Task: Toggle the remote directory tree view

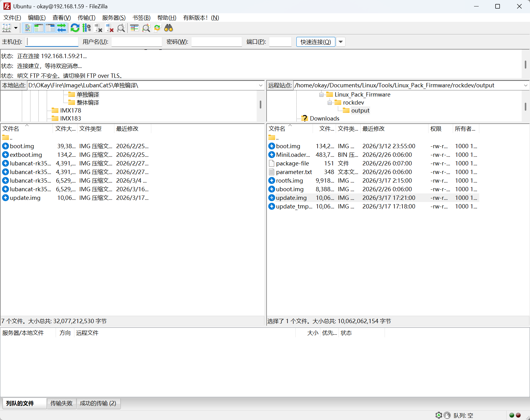Action: pyautogui.click(x=50, y=28)
